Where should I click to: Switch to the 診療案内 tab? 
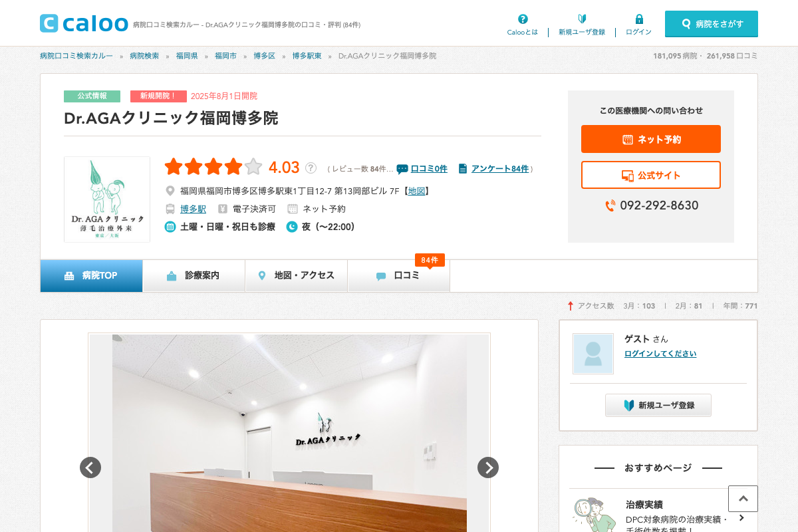(194, 275)
